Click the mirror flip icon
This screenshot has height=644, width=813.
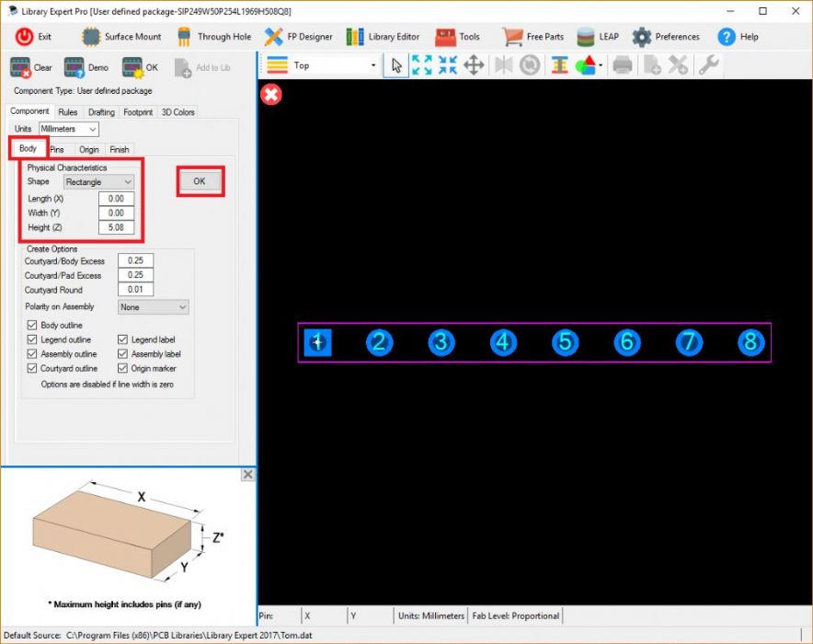click(503, 65)
